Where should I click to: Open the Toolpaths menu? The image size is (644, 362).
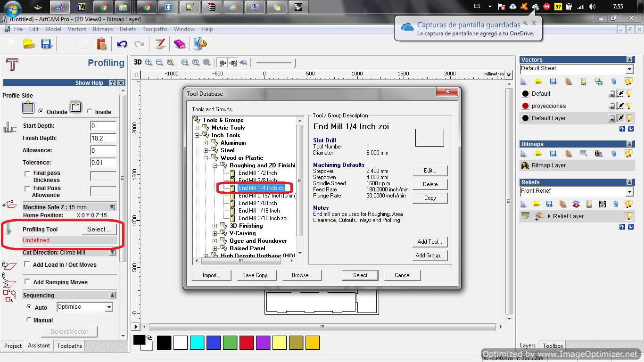point(155,29)
